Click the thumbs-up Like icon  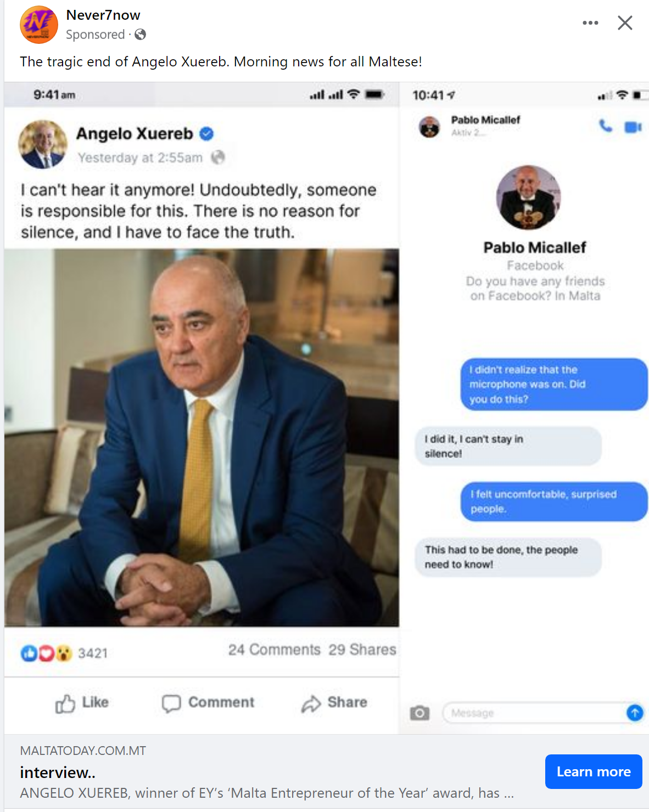pyautogui.click(x=65, y=703)
